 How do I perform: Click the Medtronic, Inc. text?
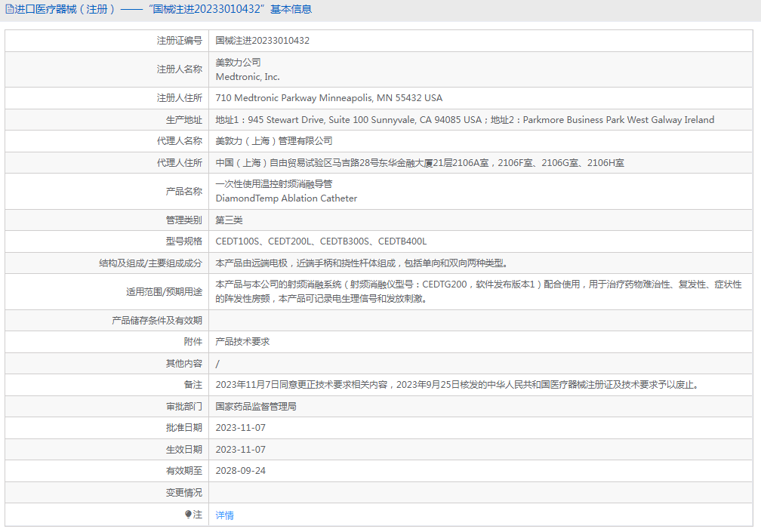248,77
